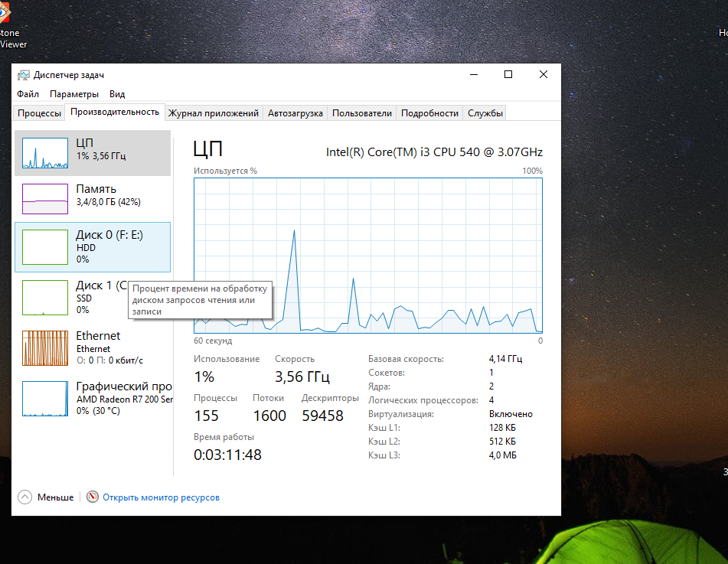728x564 pixels.
Task: Click the 60 секунд chart axis label
Action: pyautogui.click(x=213, y=341)
